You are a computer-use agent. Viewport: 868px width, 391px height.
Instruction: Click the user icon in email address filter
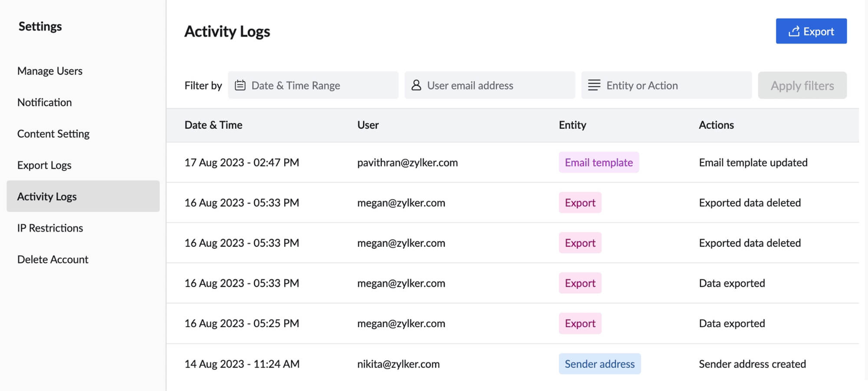pyautogui.click(x=417, y=85)
